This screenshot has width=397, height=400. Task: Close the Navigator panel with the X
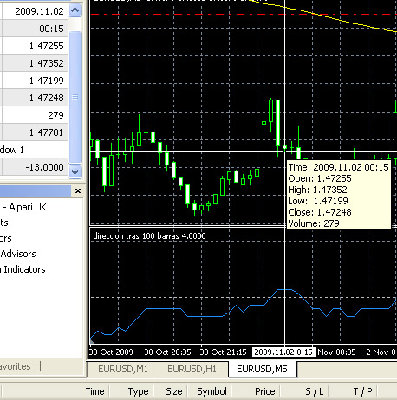pos(78,191)
